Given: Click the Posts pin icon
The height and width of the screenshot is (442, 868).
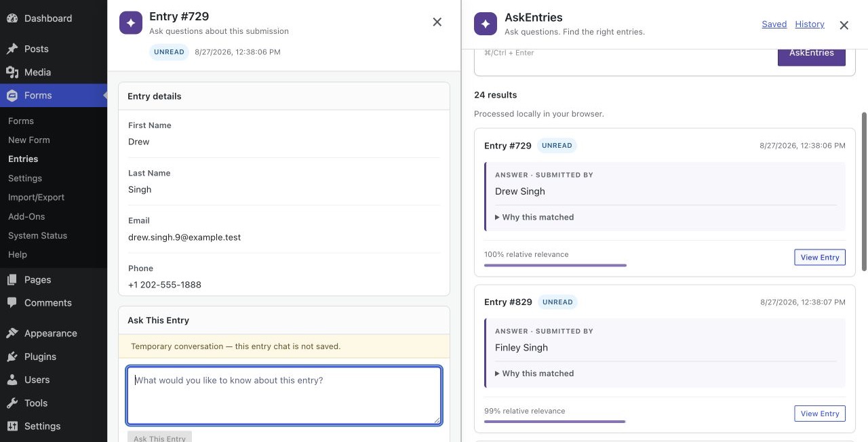Looking at the screenshot, I should (12, 49).
